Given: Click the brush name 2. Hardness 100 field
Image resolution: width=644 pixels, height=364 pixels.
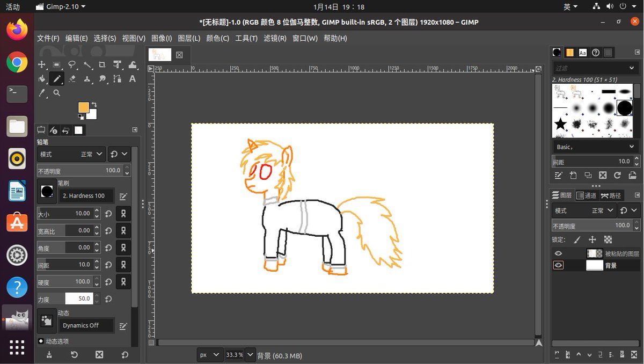Looking at the screenshot, I should click(86, 196).
